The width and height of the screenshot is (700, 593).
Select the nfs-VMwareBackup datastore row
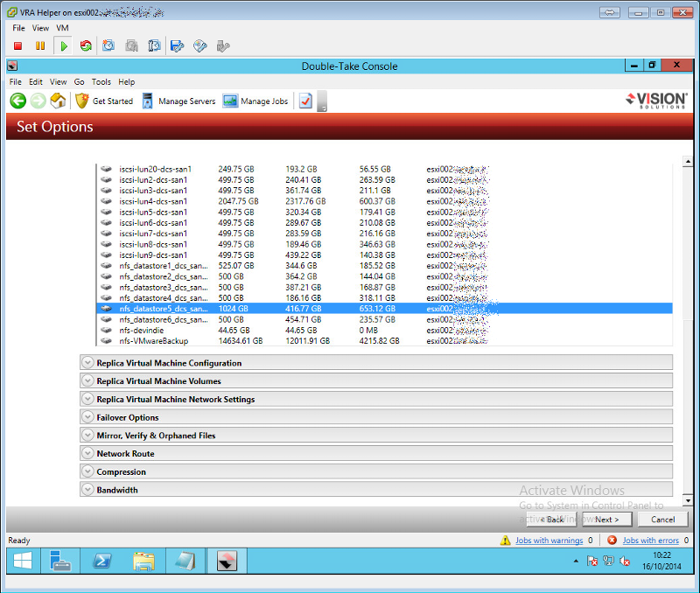click(x=384, y=341)
